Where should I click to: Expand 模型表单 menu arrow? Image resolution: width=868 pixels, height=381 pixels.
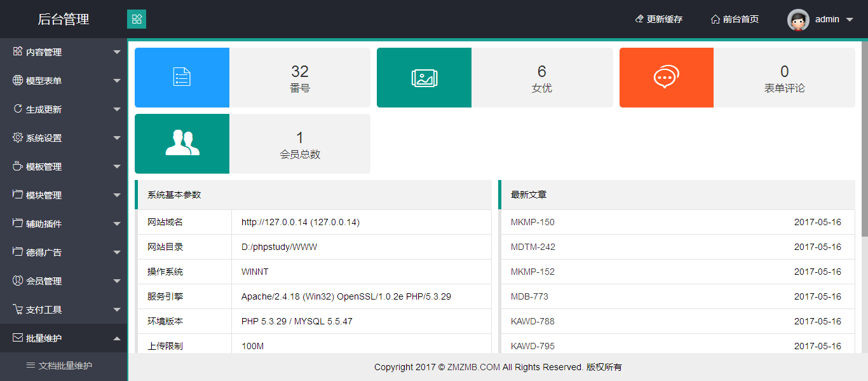click(x=117, y=81)
